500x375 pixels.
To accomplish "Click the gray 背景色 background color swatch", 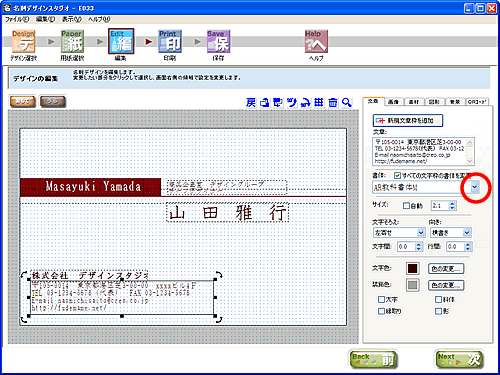I will click(x=412, y=285).
